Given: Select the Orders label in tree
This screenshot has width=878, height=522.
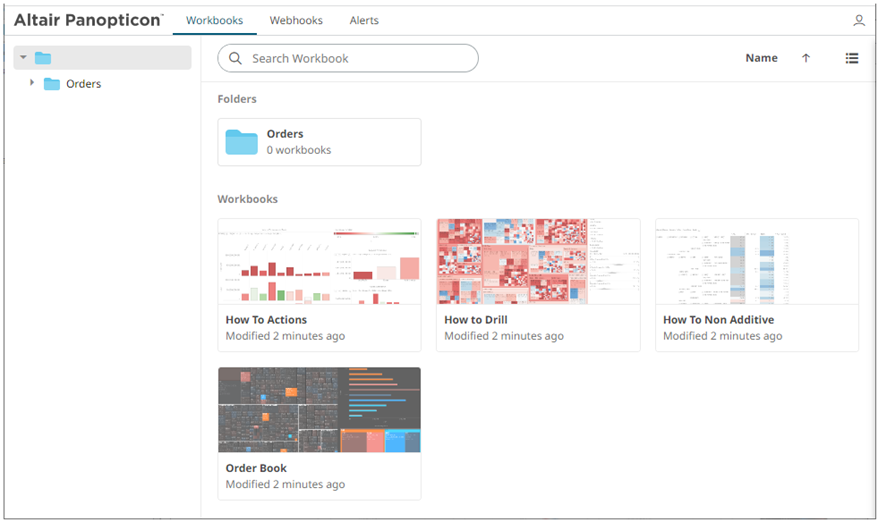Looking at the screenshot, I should [x=84, y=84].
